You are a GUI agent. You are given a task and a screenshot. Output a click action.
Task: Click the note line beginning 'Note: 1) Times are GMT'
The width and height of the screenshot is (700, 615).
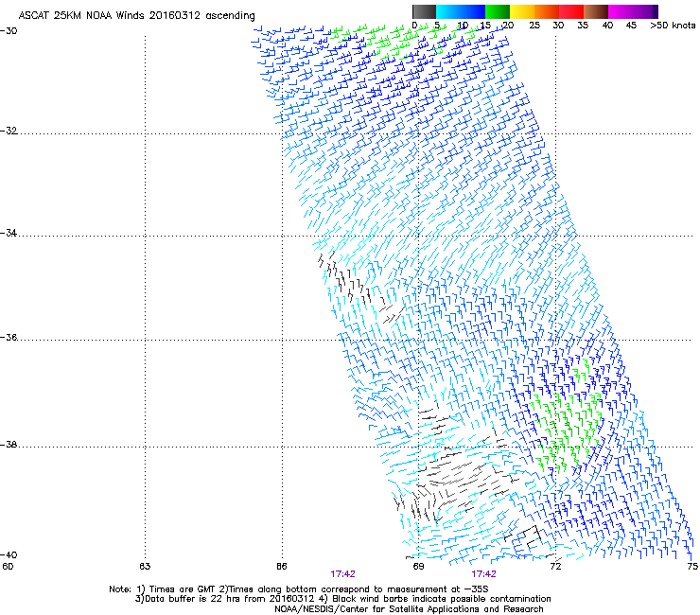click(298, 589)
